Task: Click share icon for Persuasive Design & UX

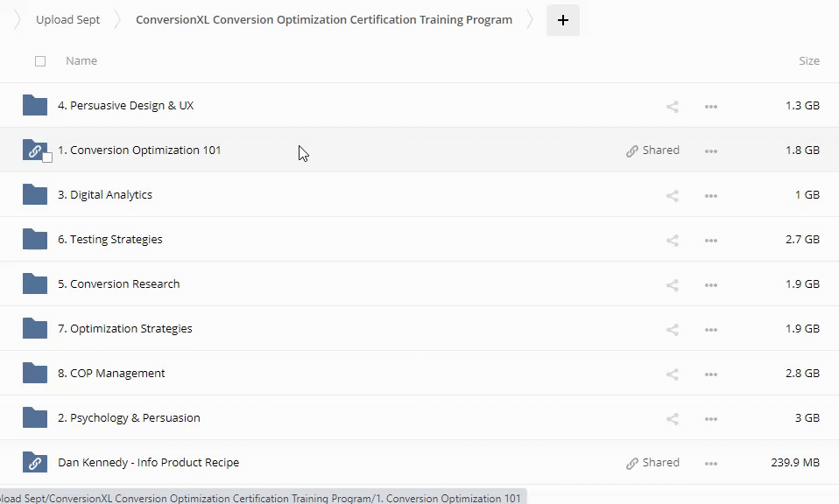Action: pyautogui.click(x=672, y=107)
